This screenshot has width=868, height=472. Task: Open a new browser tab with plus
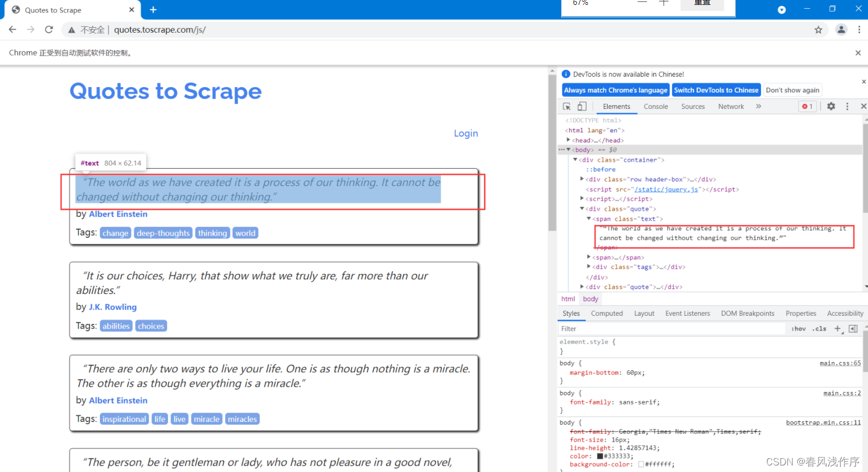coord(153,10)
